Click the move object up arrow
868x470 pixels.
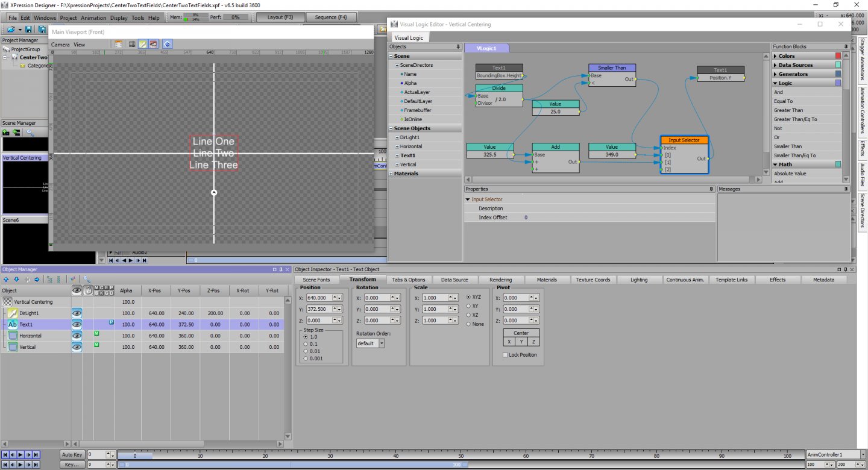click(6, 280)
